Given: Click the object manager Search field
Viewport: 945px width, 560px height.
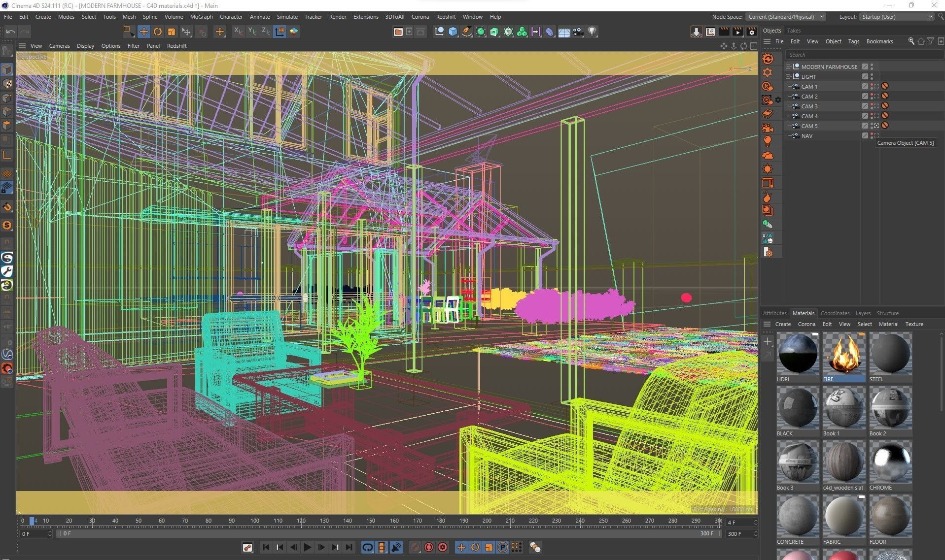Looking at the screenshot, I should [x=864, y=55].
